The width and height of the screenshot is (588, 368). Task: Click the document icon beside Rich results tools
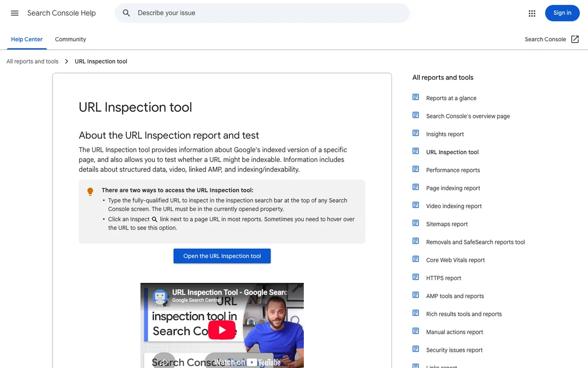point(416,313)
